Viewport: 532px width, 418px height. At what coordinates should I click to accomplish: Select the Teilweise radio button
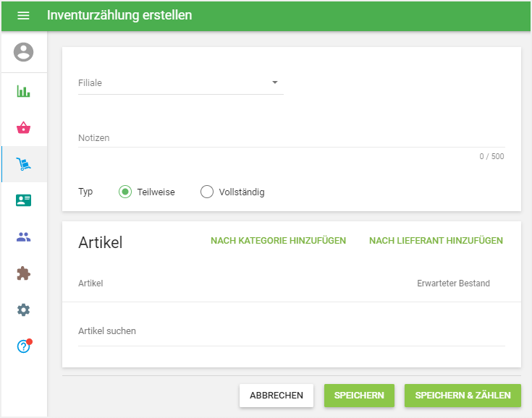[x=125, y=192]
